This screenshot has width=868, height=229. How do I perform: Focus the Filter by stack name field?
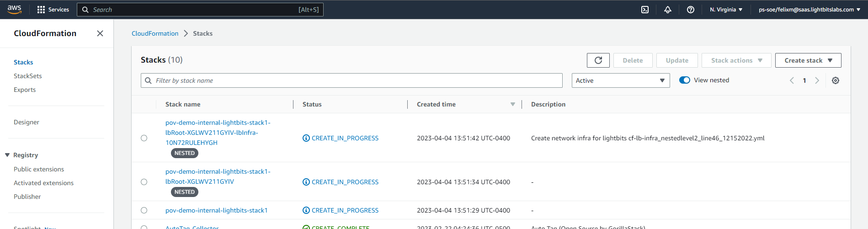click(351, 80)
